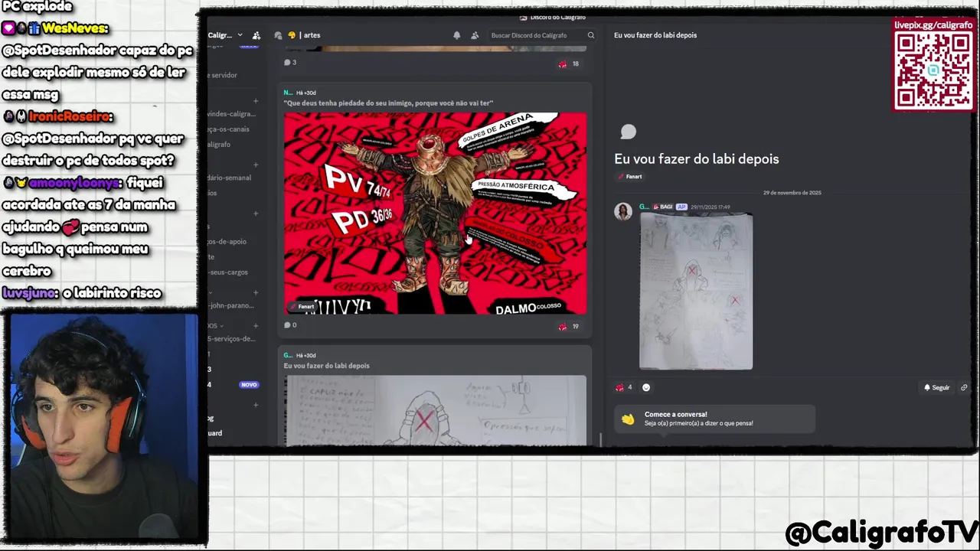980x551 pixels.
Task: Click the thread author's avatar
Action: click(623, 211)
